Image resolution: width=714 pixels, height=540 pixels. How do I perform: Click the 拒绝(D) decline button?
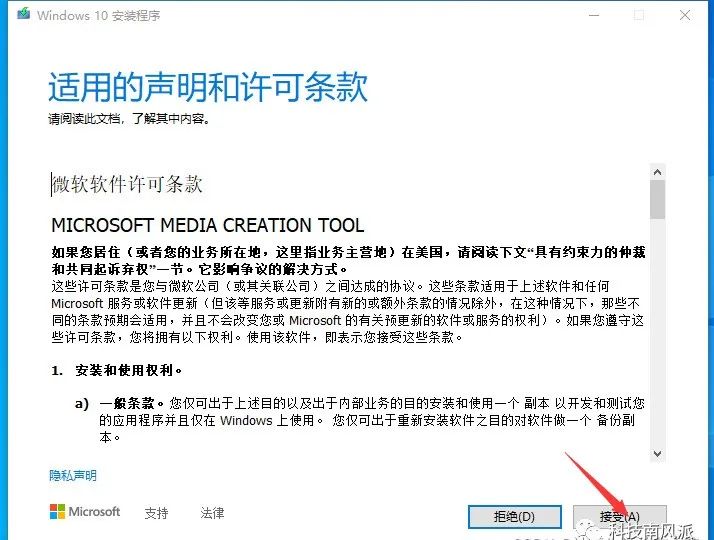(x=515, y=517)
